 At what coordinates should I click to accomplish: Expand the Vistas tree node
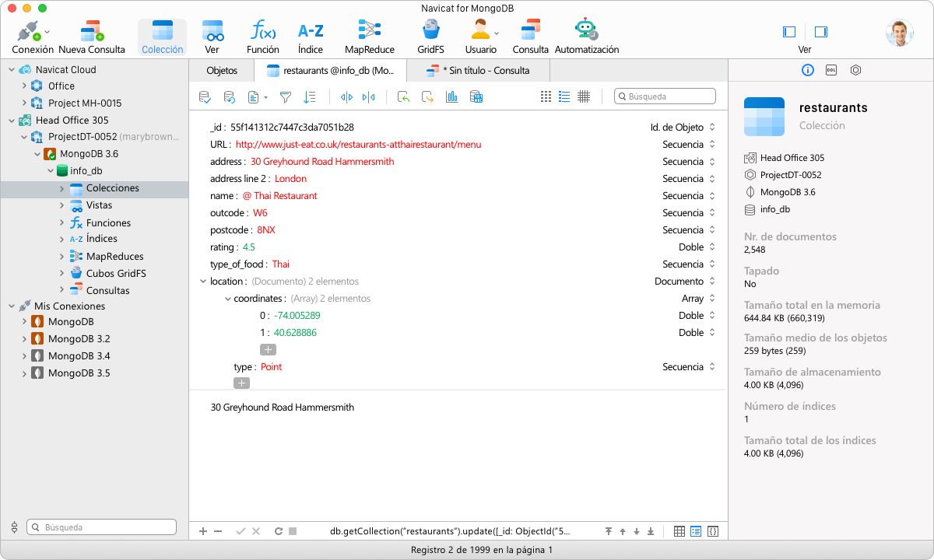click(62, 205)
